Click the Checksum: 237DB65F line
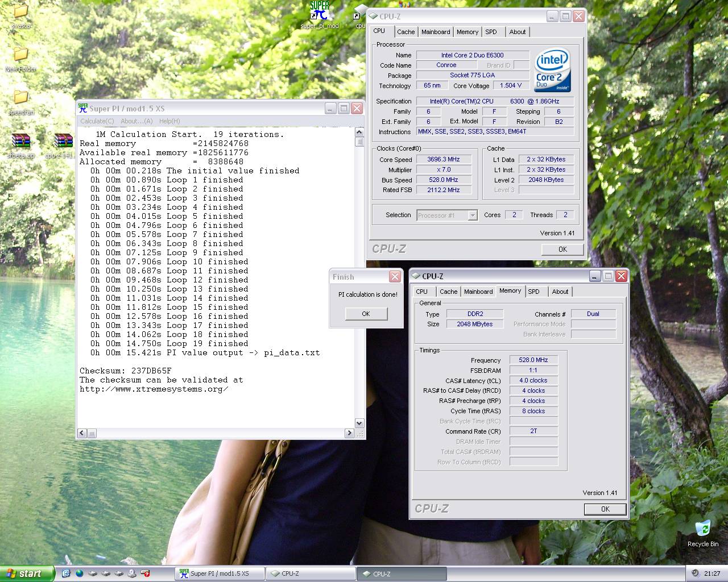Image resolution: width=728 pixels, height=582 pixels. pyautogui.click(x=126, y=371)
